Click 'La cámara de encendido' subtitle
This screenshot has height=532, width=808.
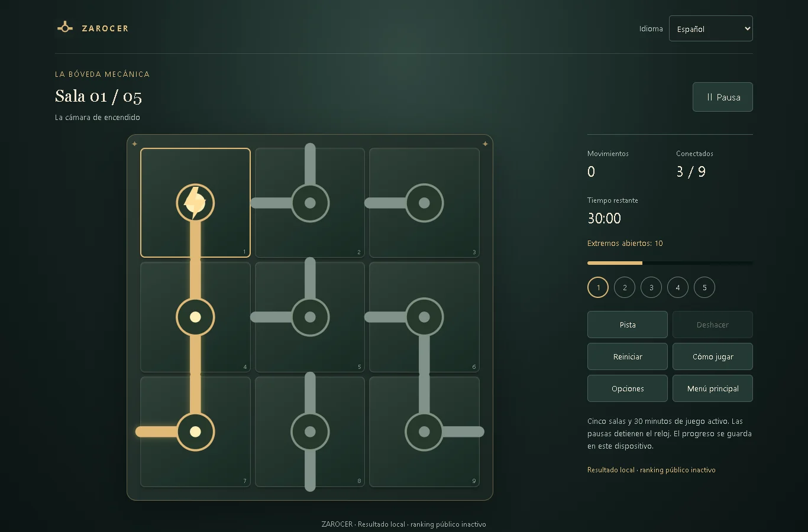pyautogui.click(x=98, y=118)
